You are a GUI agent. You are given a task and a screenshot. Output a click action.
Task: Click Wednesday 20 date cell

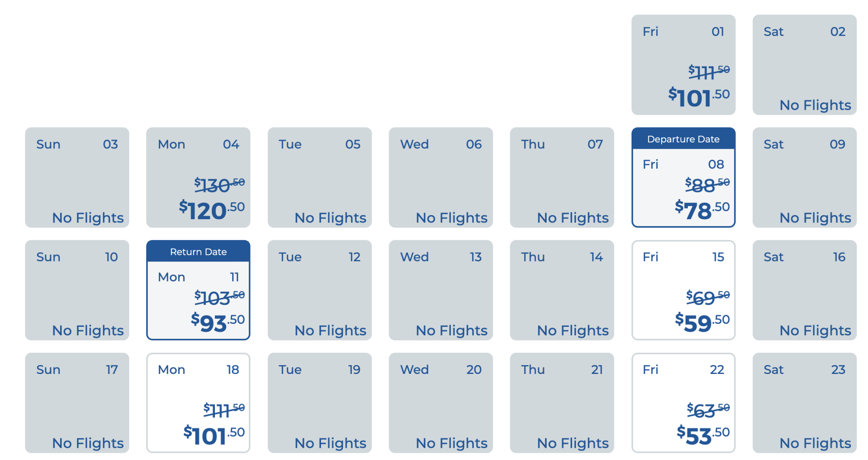tap(441, 403)
